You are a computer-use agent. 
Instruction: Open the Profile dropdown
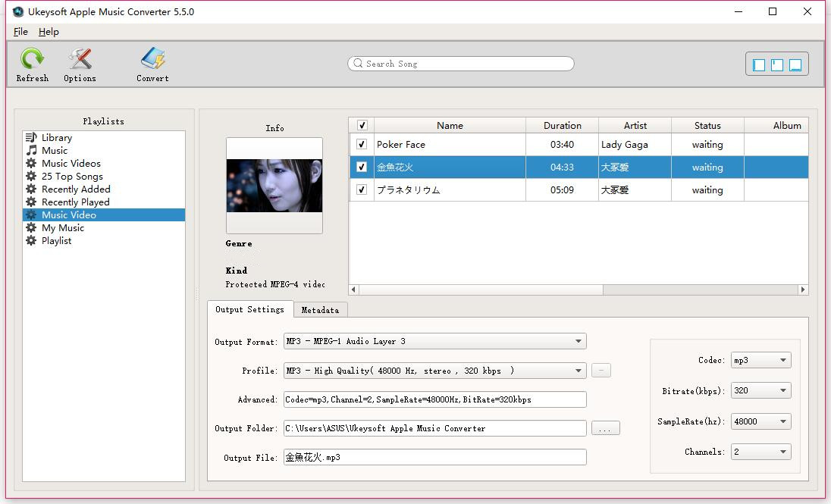click(435, 371)
